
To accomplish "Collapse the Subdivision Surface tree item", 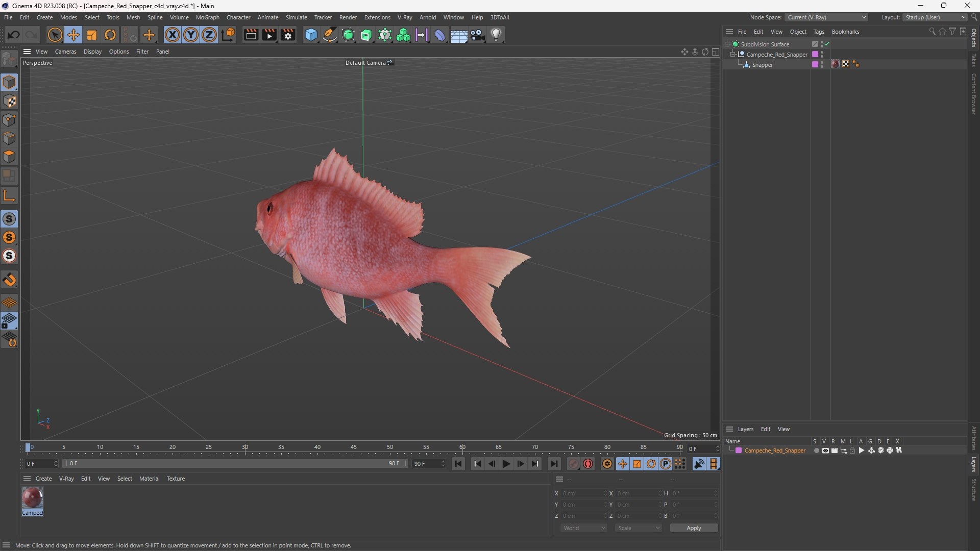I will click(727, 44).
